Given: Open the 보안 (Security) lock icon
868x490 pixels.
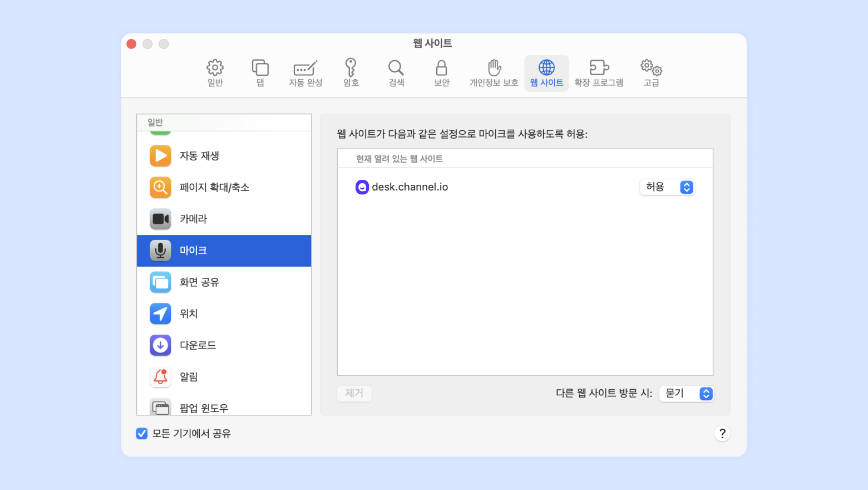Looking at the screenshot, I should pyautogui.click(x=441, y=73).
